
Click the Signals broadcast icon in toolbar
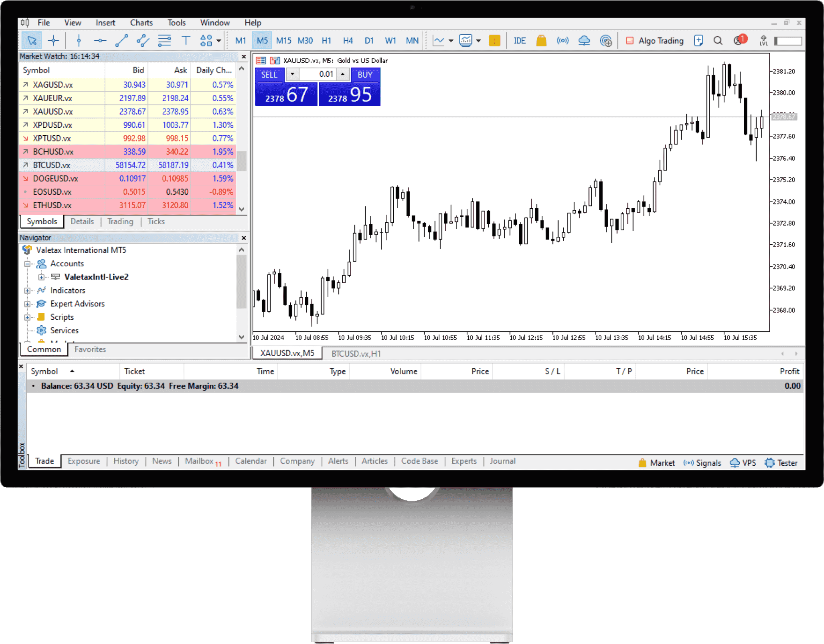pos(562,41)
